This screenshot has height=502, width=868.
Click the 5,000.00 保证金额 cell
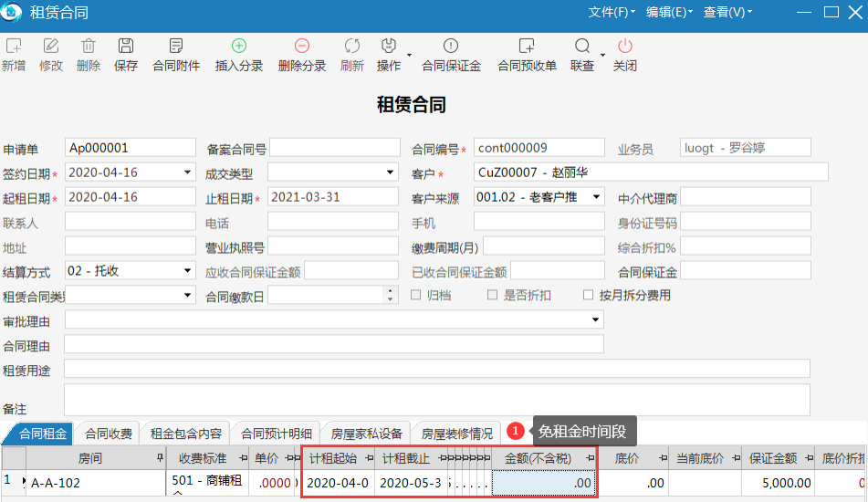tap(778, 483)
